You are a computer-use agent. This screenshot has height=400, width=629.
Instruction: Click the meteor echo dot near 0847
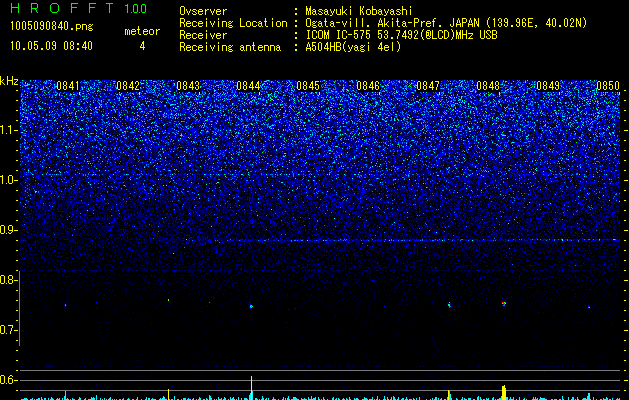pyautogui.click(x=449, y=305)
